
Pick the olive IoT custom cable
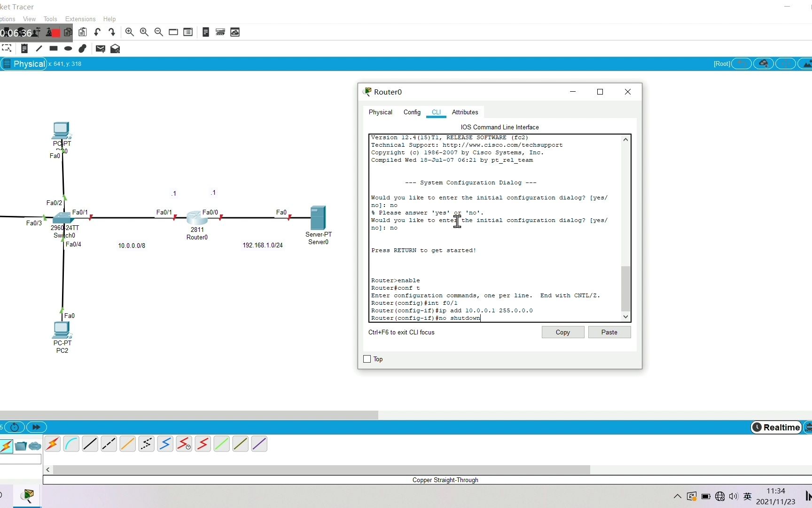(241, 444)
